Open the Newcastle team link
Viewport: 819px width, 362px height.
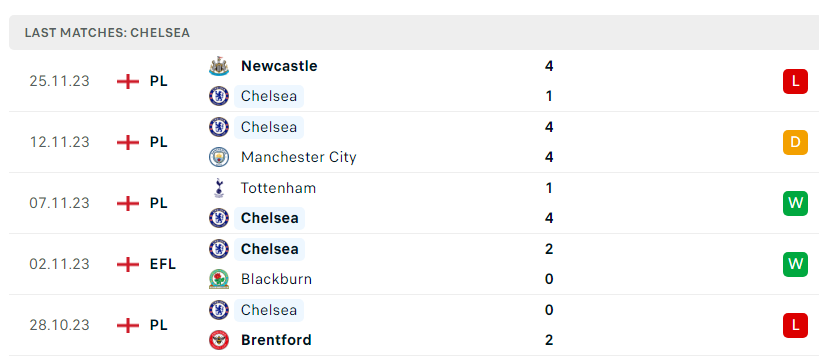pos(279,66)
